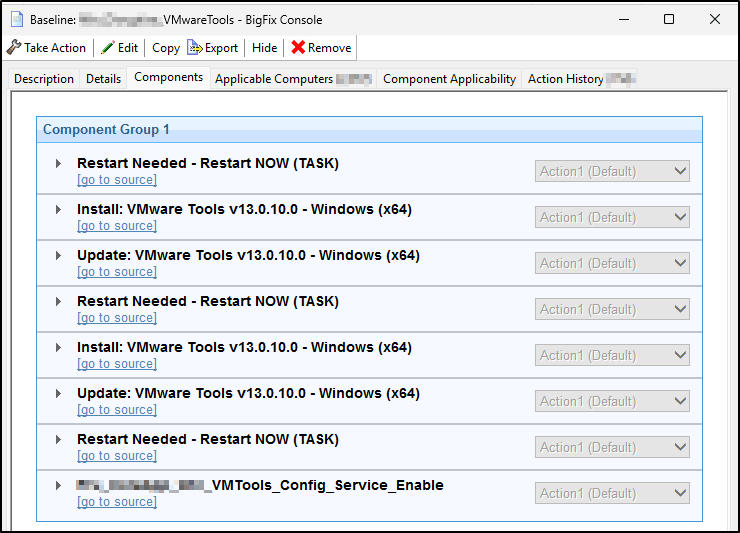This screenshot has width=740, height=533.
Task: Expand the first Restart Needed component
Action: [59, 164]
